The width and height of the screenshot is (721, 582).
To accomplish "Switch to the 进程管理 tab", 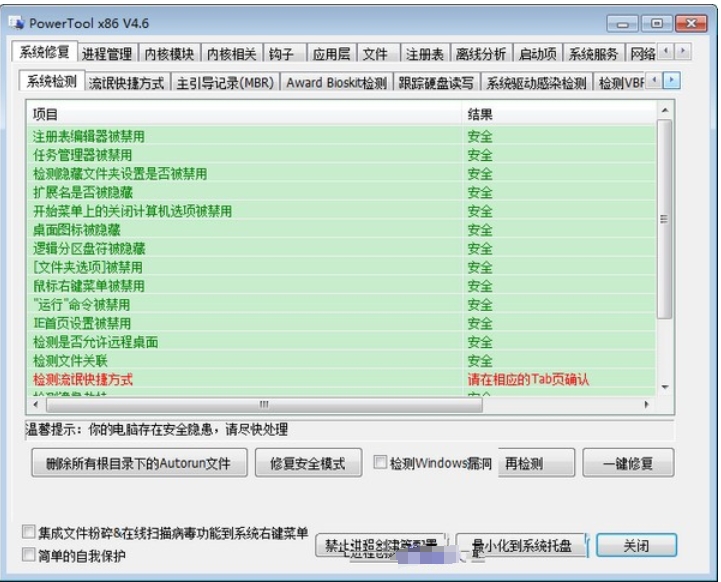I will click(x=107, y=54).
